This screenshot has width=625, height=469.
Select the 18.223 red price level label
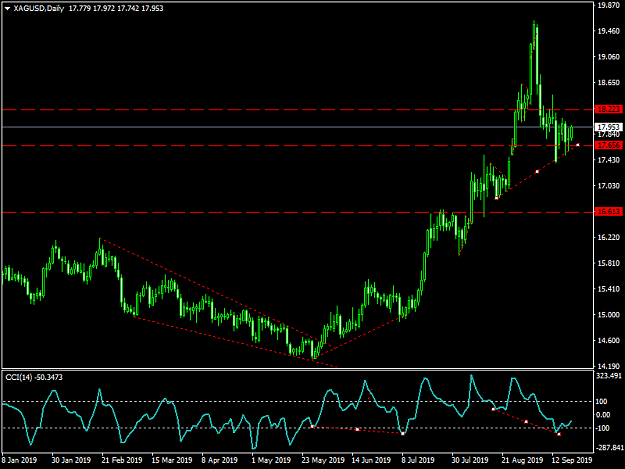click(x=608, y=109)
